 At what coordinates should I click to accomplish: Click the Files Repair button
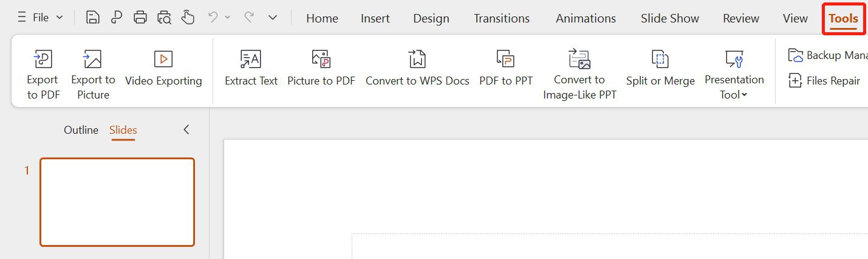pos(824,80)
